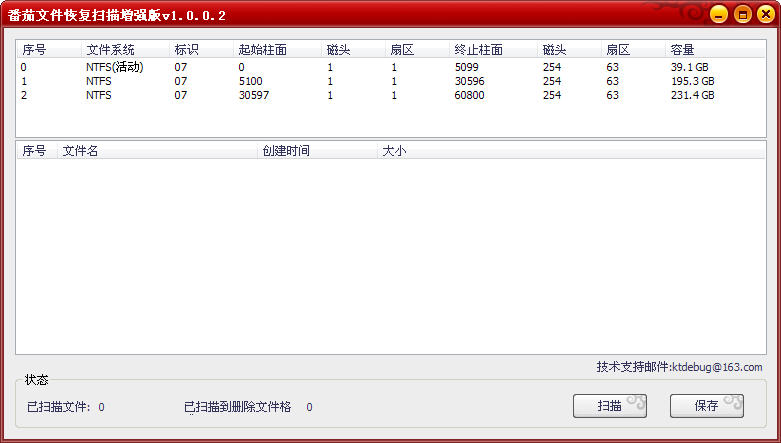Viewport: 781px width, 443px height.
Task: Select the 231.4 GB partition row
Action: [x=391, y=95]
